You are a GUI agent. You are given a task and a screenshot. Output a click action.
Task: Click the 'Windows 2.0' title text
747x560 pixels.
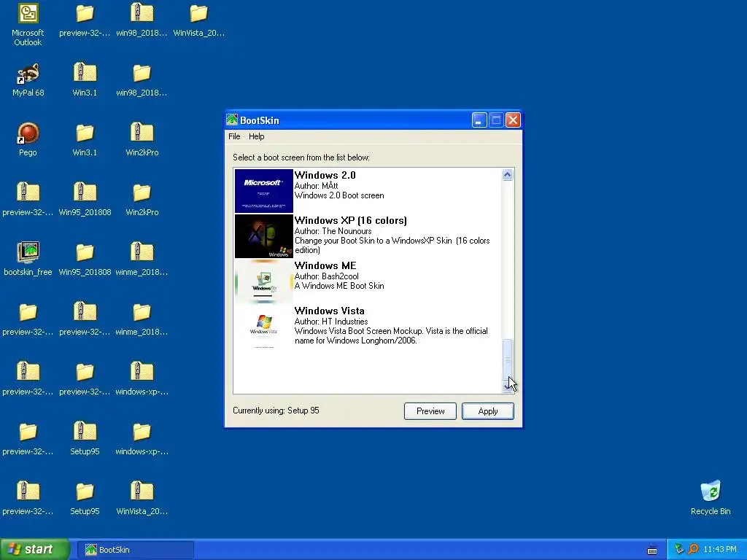(325, 175)
